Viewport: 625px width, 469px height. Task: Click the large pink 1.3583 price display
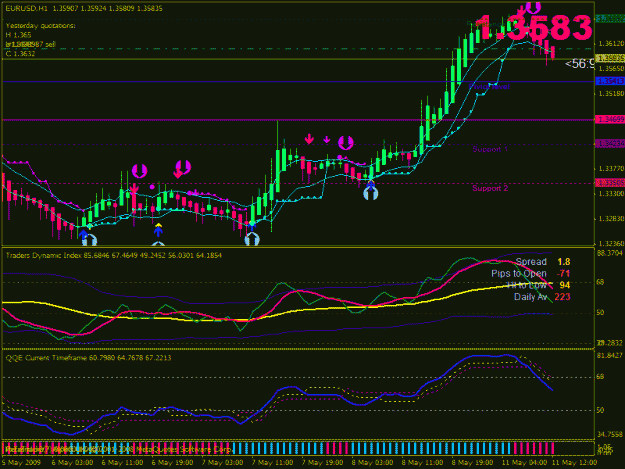(x=533, y=27)
